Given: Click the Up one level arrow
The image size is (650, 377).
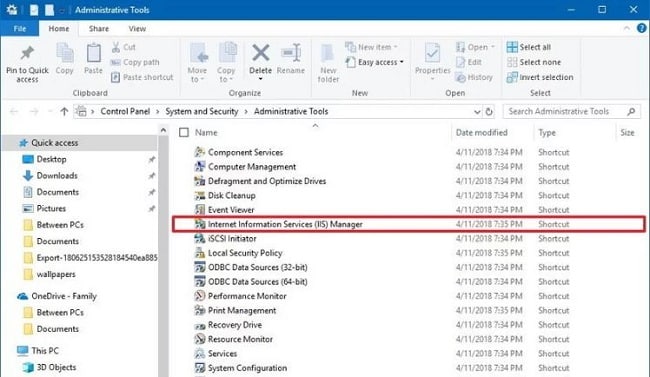Looking at the screenshot, I should [x=64, y=111].
